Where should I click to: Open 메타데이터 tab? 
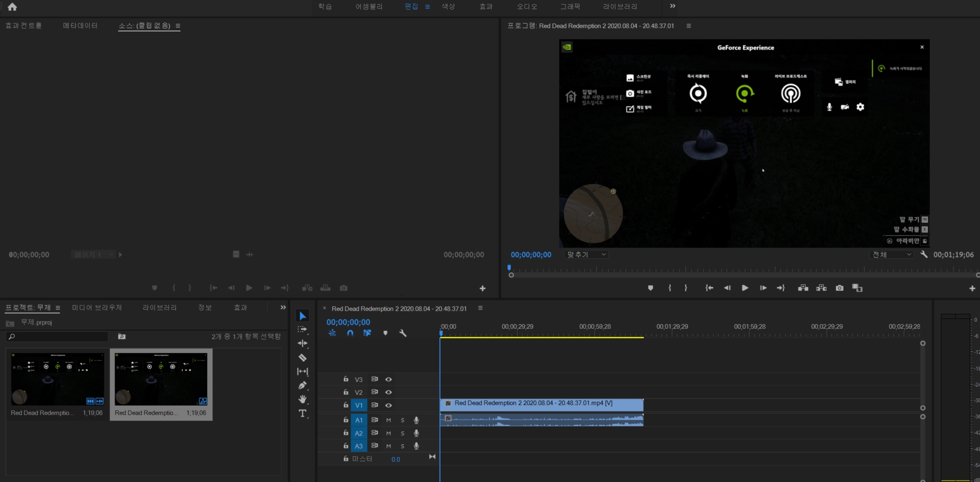(x=80, y=25)
